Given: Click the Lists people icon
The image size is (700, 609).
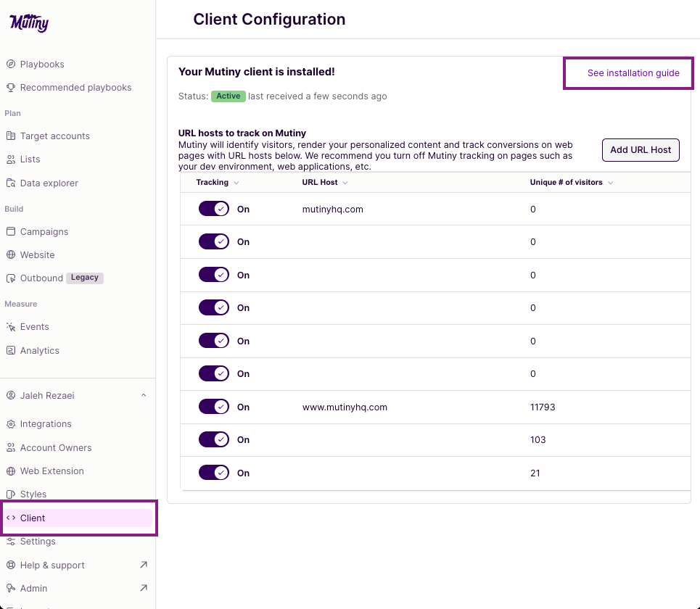Looking at the screenshot, I should [11, 159].
